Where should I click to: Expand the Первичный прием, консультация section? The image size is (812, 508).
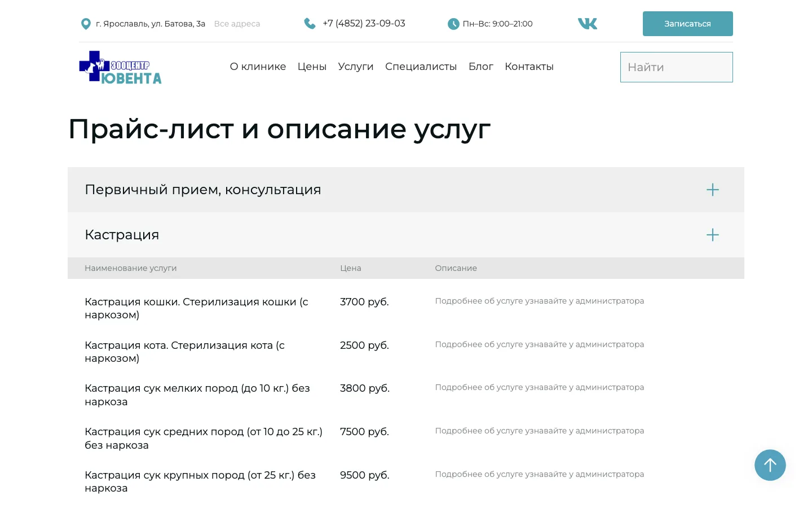pyautogui.click(x=406, y=190)
